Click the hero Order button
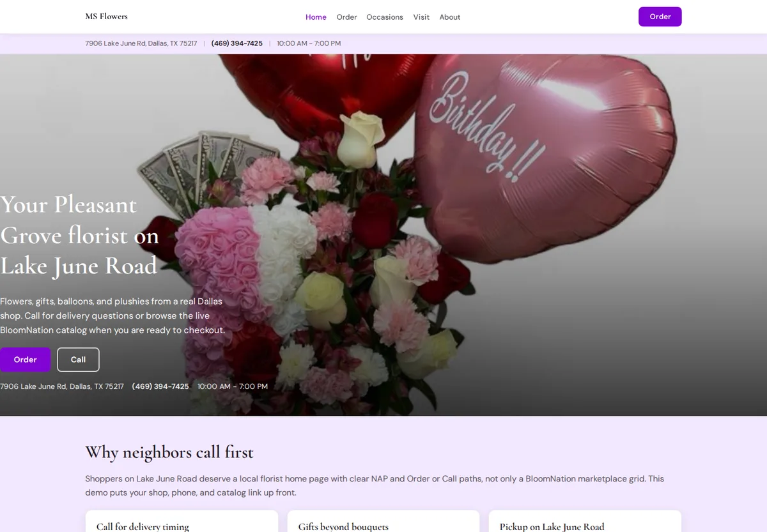Image resolution: width=767 pixels, height=532 pixels. click(25, 360)
